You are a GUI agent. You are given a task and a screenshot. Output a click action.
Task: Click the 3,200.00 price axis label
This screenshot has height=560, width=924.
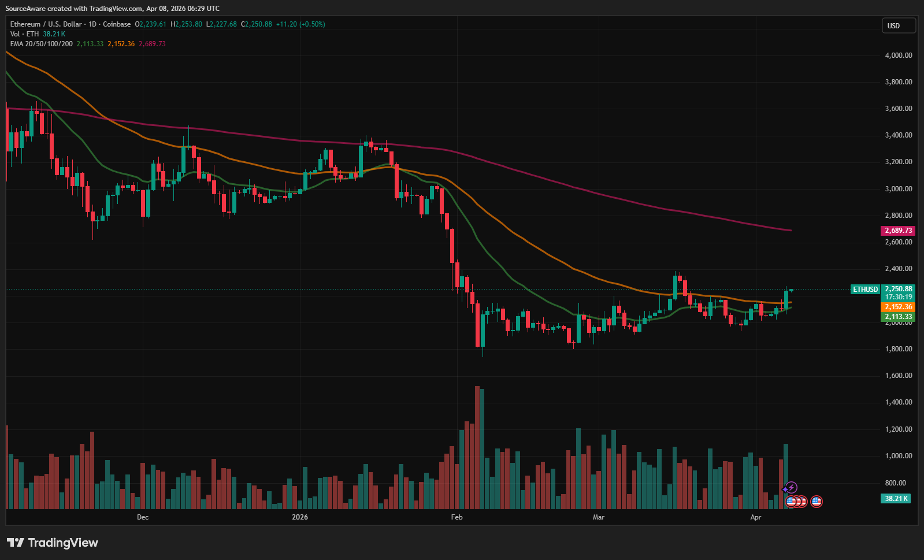click(899, 162)
